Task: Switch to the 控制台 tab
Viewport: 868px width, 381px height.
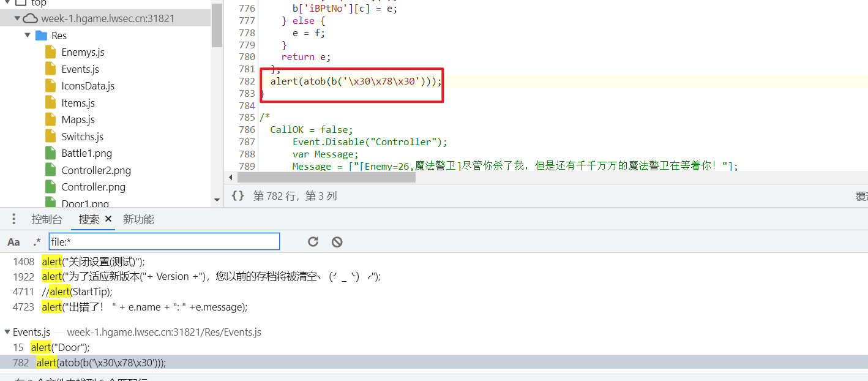Action: click(47, 219)
